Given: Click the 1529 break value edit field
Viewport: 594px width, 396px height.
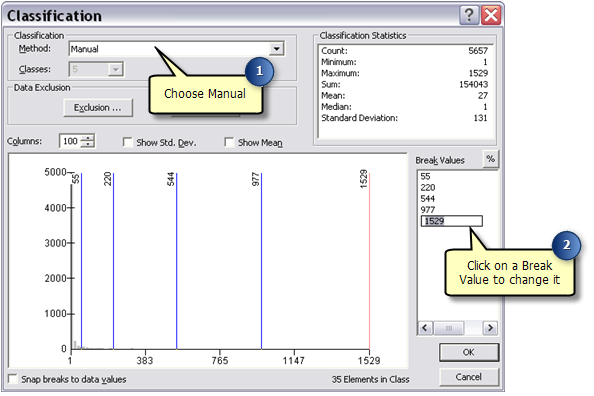Looking at the screenshot, I should pos(452,221).
